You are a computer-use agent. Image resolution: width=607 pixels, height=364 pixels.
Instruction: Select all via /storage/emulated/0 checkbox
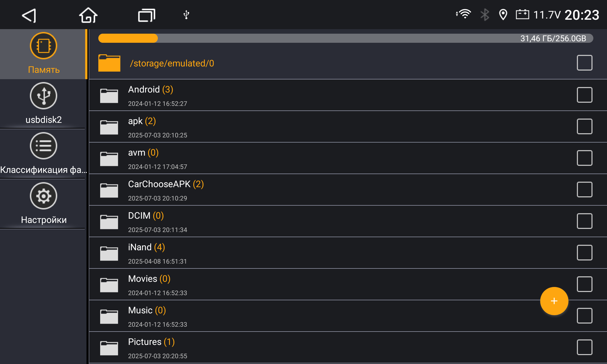585,63
